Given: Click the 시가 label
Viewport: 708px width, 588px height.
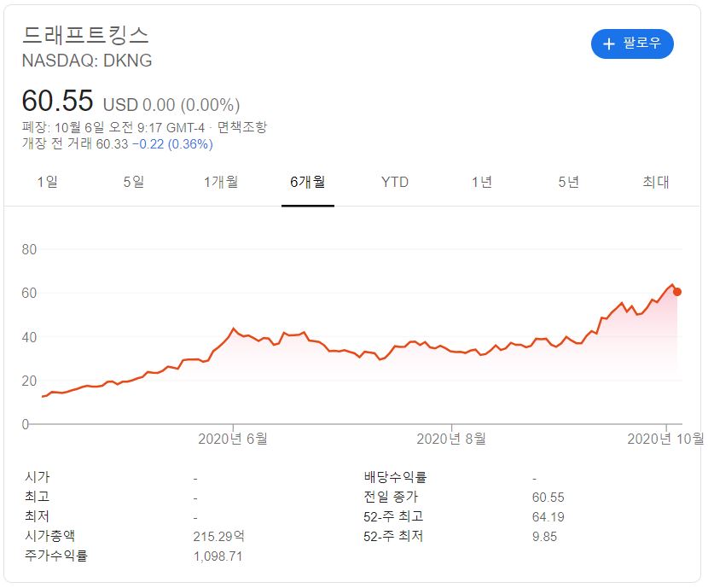Looking at the screenshot, I should (38, 477).
